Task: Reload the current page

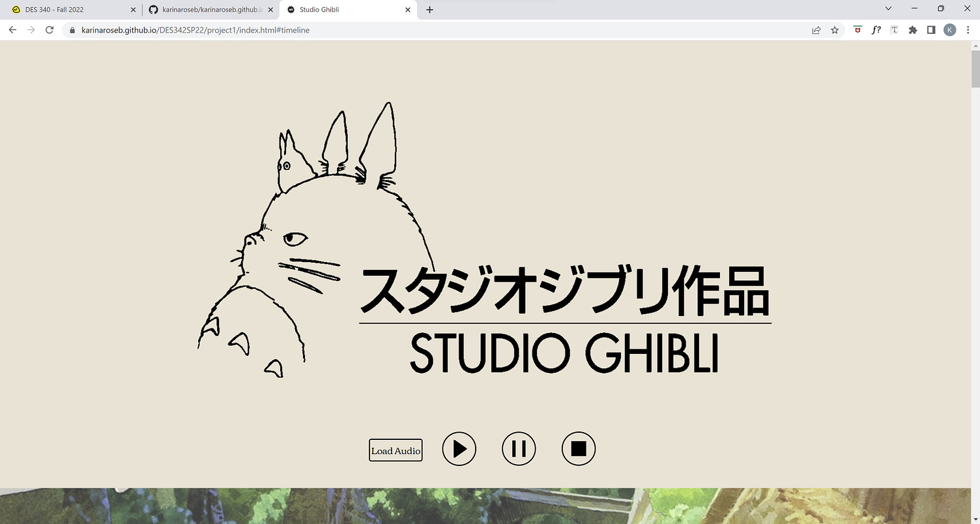Action: click(50, 30)
